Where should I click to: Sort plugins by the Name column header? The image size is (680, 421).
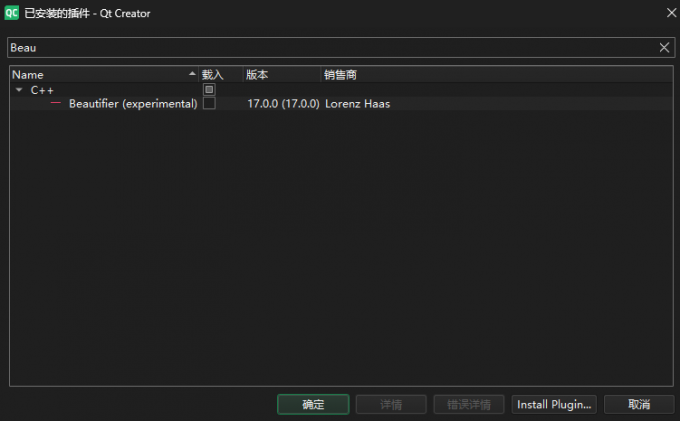coord(90,74)
